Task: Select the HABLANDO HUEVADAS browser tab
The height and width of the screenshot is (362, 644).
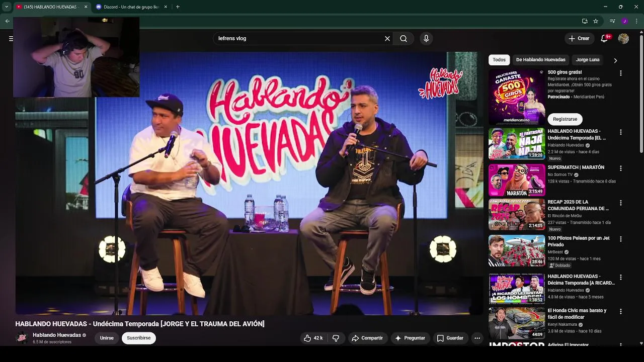Action: point(51,7)
